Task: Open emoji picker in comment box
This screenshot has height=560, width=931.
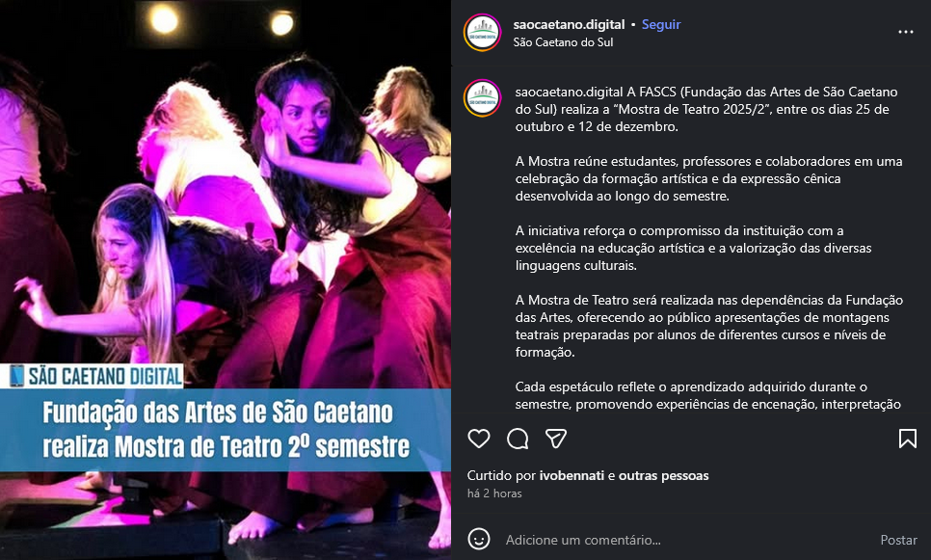Action: (479, 539)
